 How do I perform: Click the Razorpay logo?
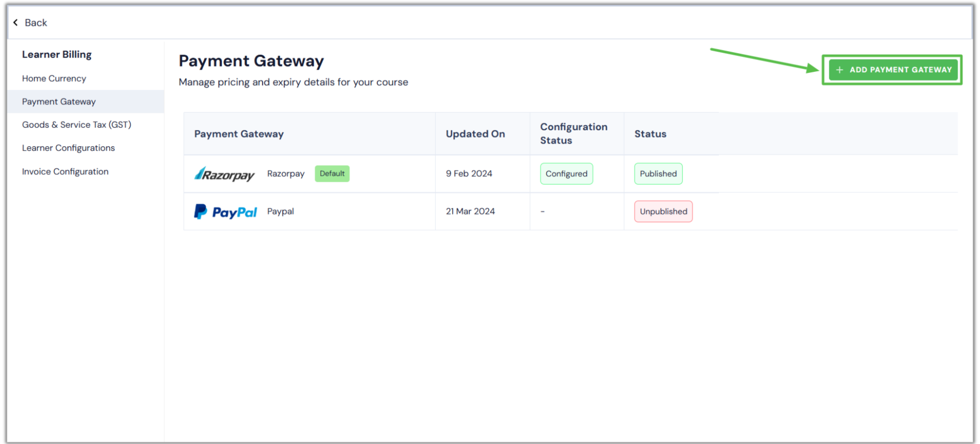(224, 174)
